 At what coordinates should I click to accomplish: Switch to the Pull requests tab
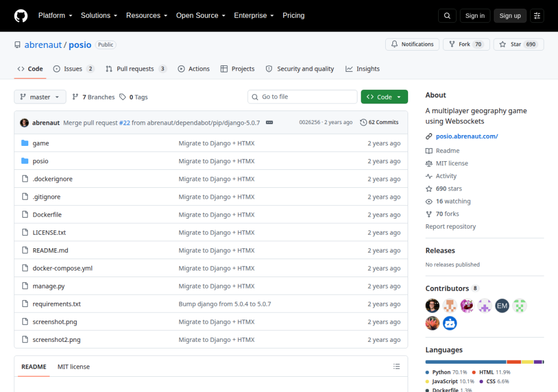point(136,69)
